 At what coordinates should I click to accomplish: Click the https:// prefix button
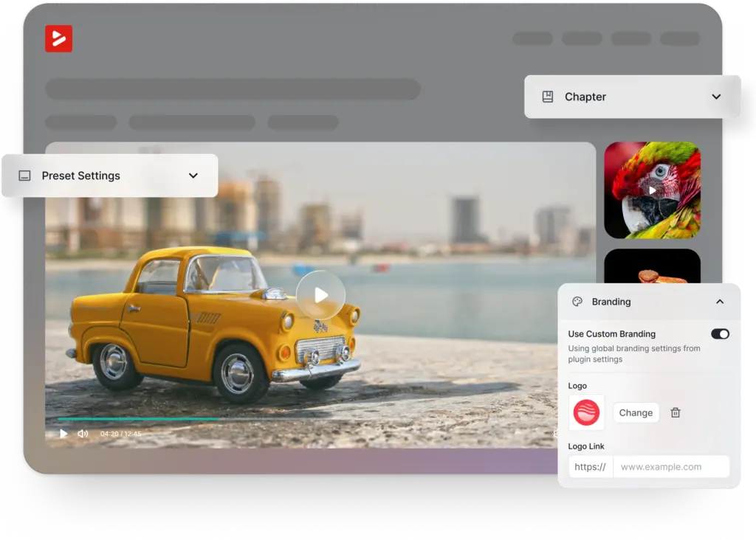[591, 466]
